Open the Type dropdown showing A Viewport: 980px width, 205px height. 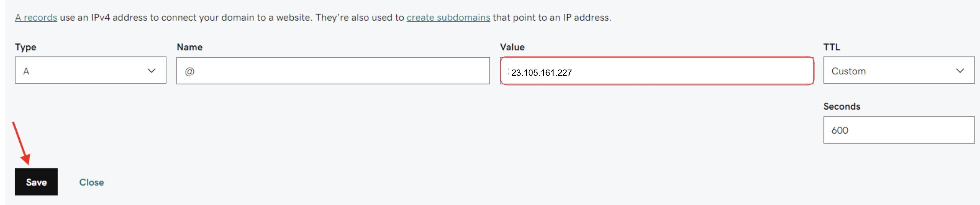[90, 71]
